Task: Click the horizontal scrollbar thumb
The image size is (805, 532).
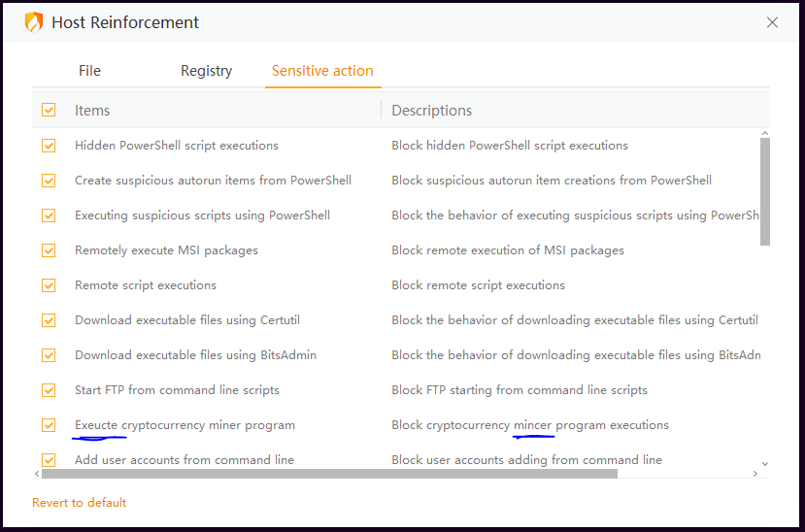Action: pos(329,474)
